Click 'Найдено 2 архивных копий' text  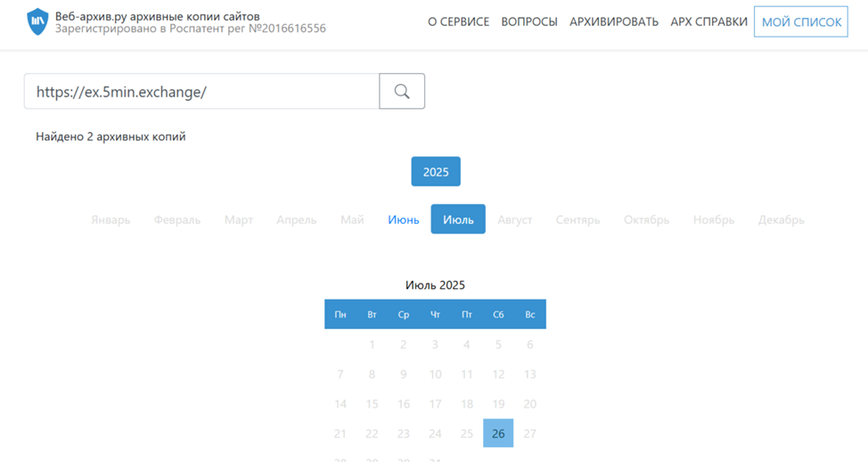point(111,136)
